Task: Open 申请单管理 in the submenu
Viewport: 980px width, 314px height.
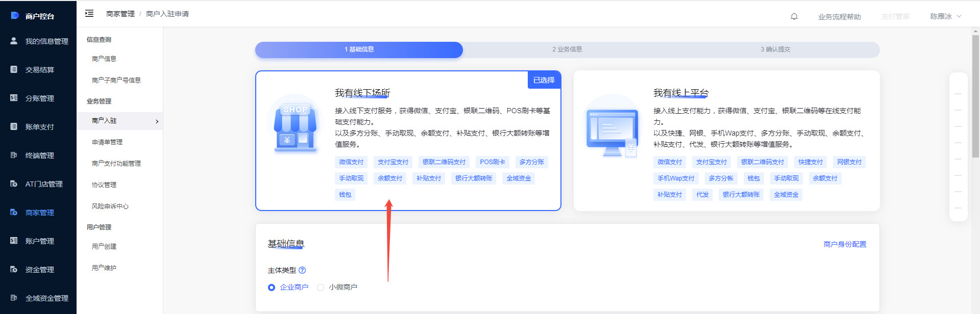Action: [107, 142]
